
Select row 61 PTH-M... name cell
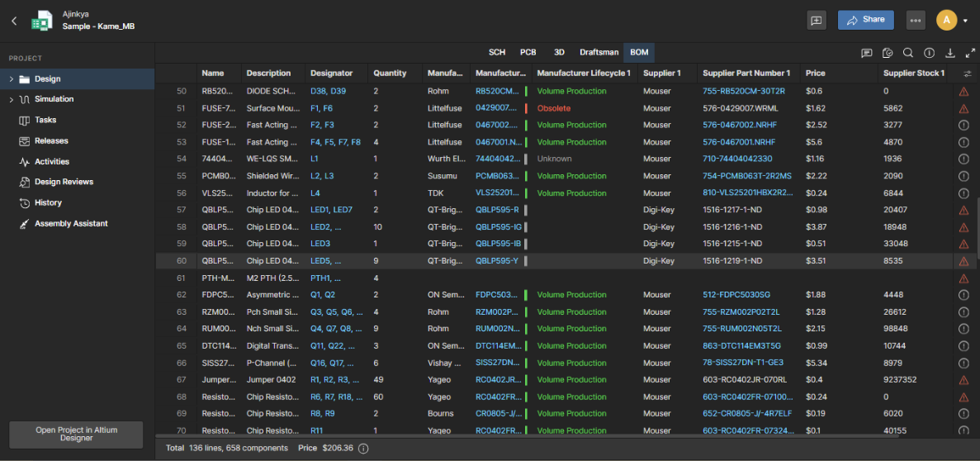tap(220, 278)
